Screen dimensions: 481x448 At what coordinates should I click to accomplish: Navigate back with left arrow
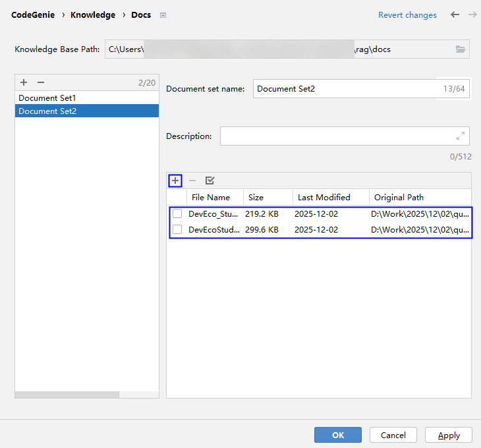click(x=455, y=14)
